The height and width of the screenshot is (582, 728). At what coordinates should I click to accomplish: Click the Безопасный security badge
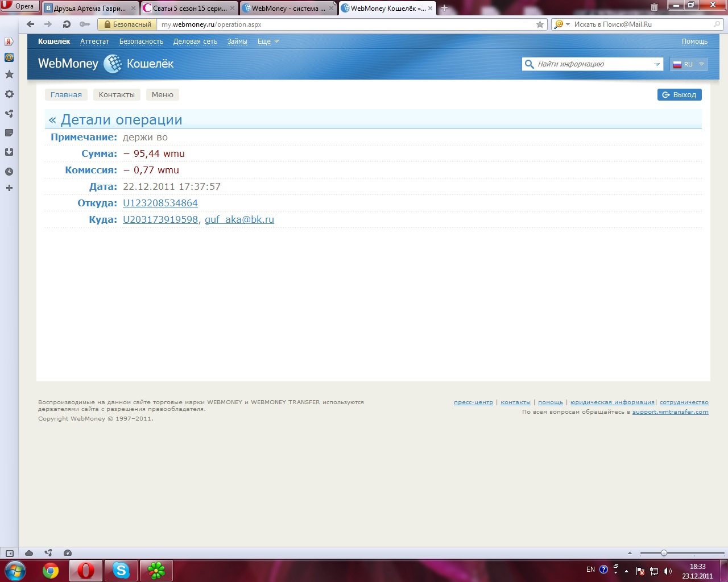[x=127, y=24]
